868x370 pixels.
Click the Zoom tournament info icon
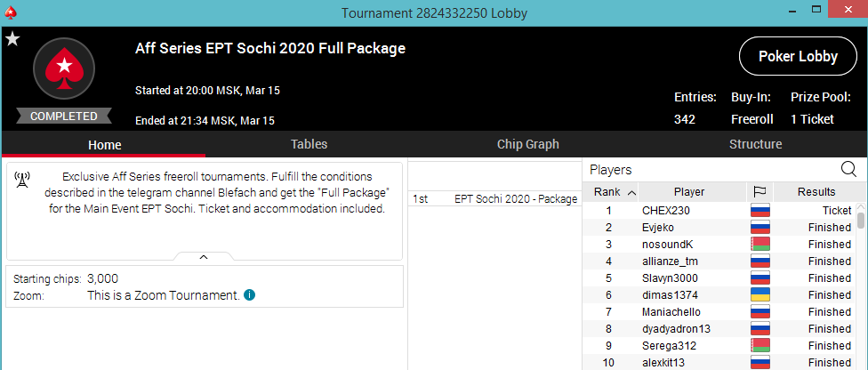249,294
